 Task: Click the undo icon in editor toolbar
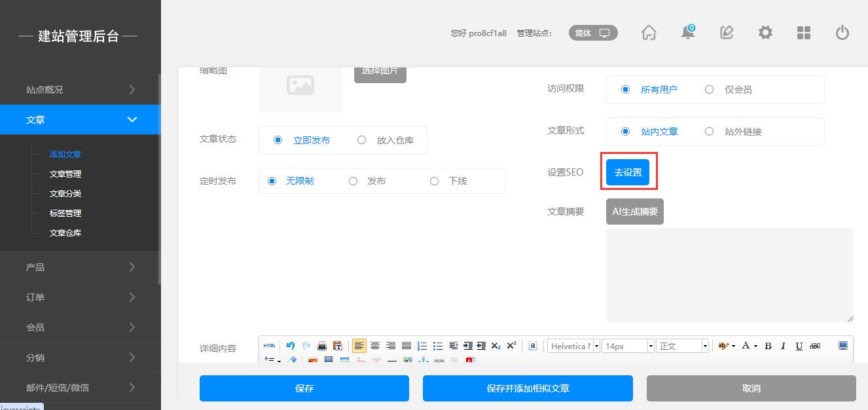[290, 346]
